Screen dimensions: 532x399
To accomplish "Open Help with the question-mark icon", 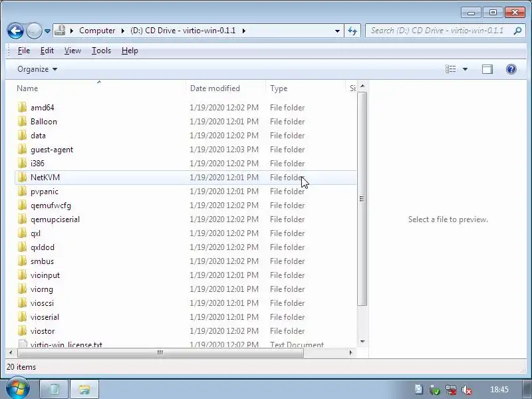I will coord(511,69).
